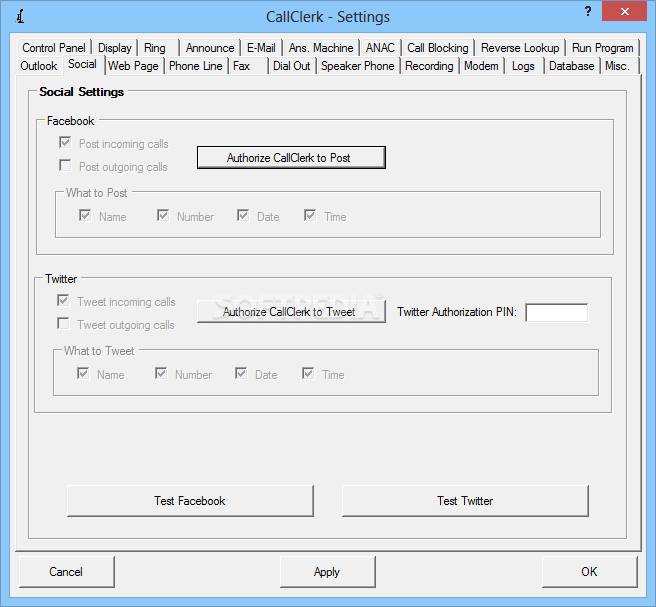The image size is (656, 607).
Task: Select the Social tab
Action: click(x=83, y=64)
